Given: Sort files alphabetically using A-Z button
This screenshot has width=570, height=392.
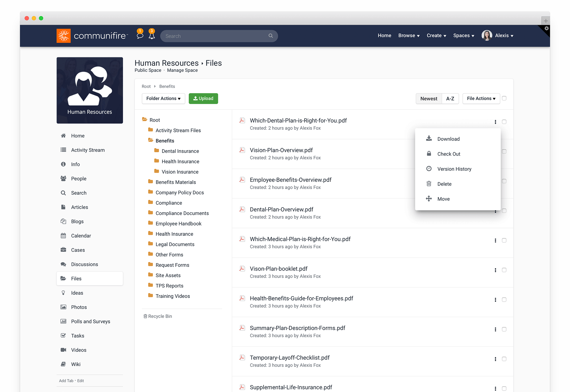Looking at the screenshot, I should tap(450, 98).
